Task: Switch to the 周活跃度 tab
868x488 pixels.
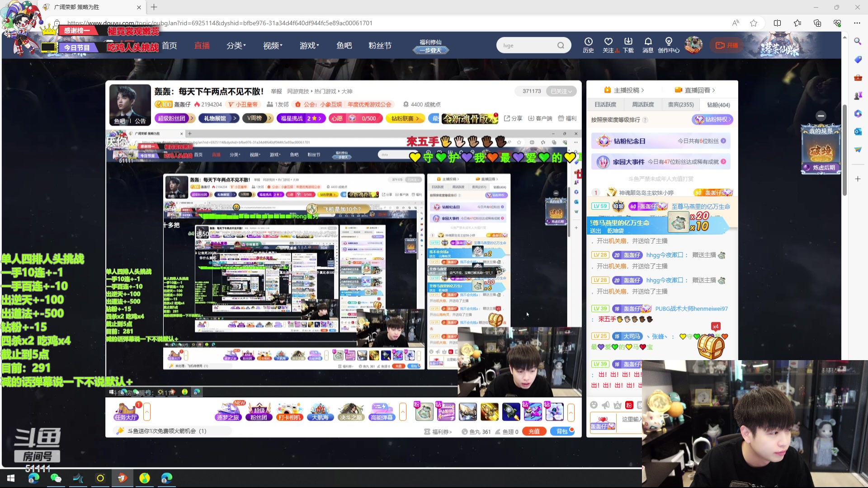Action: [643, 105]
